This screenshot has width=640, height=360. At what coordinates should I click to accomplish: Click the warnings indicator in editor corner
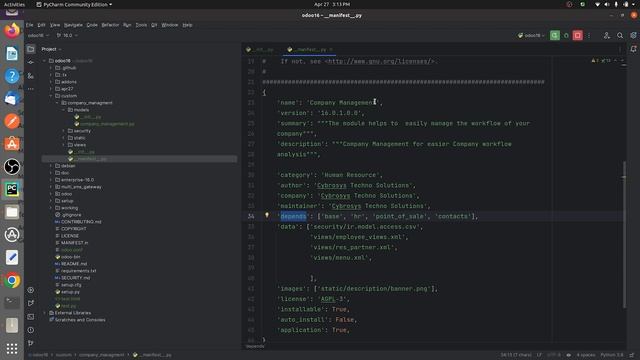click(x=600, y=60)
